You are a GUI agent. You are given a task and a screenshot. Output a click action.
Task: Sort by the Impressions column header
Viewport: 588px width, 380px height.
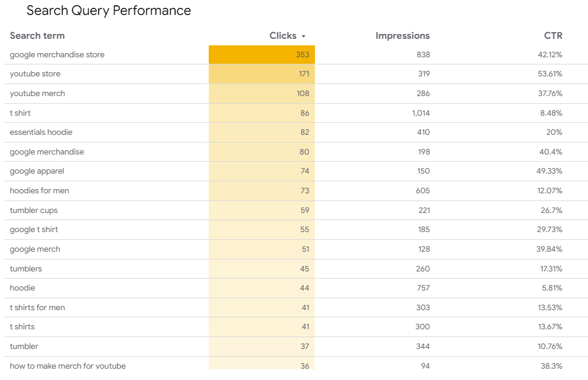pyautogui.click(x=403, y=36)
